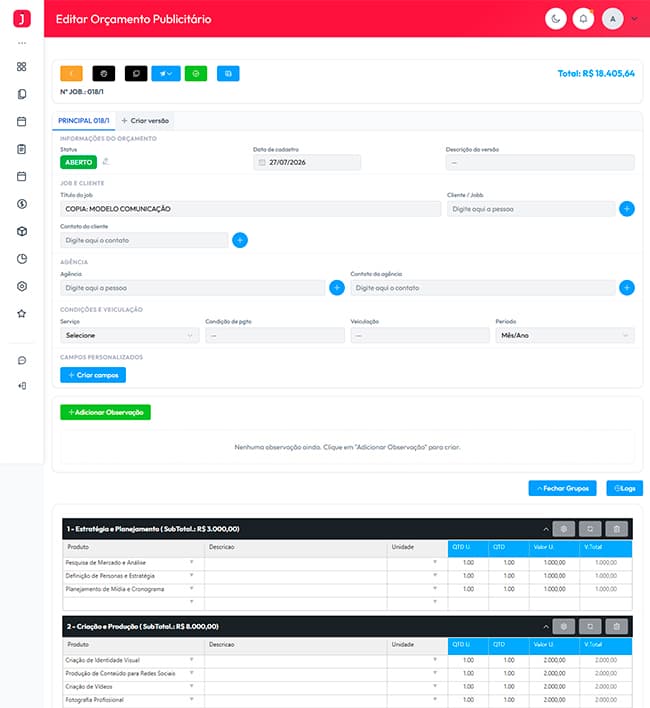Click the first black toolbar button
The height and width of the screenshot is (708, 650).
104,74
